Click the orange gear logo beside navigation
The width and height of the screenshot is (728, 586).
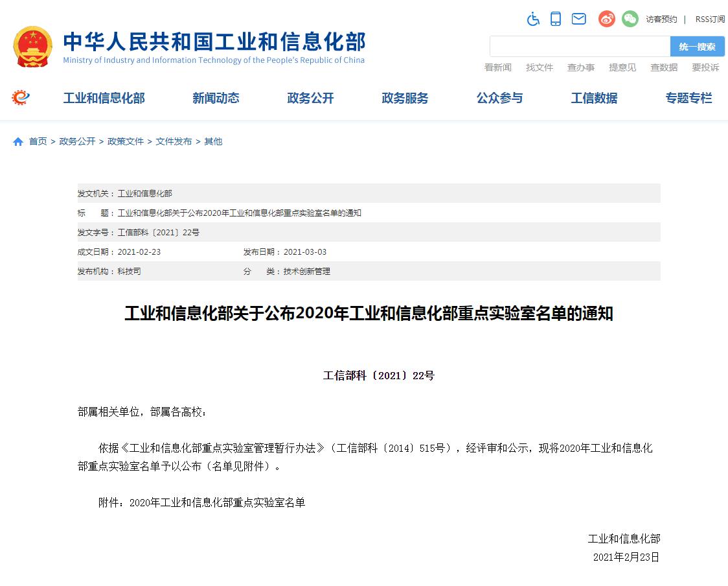(x=21, y=98)
